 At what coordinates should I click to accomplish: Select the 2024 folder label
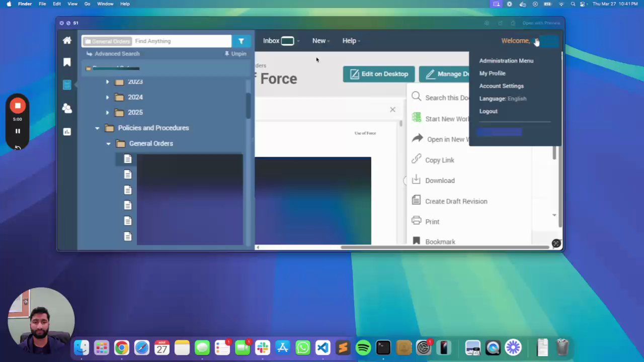point(135,97)
